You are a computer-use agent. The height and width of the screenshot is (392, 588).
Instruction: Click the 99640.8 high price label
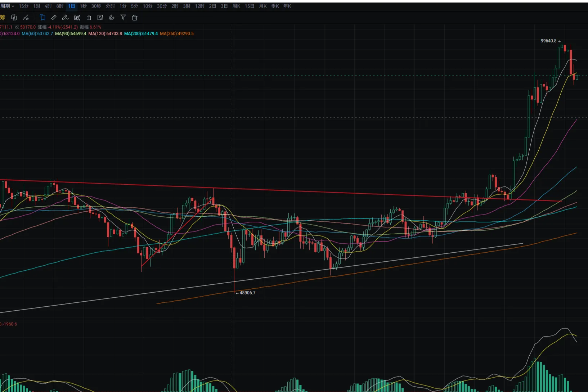point(548,41)
